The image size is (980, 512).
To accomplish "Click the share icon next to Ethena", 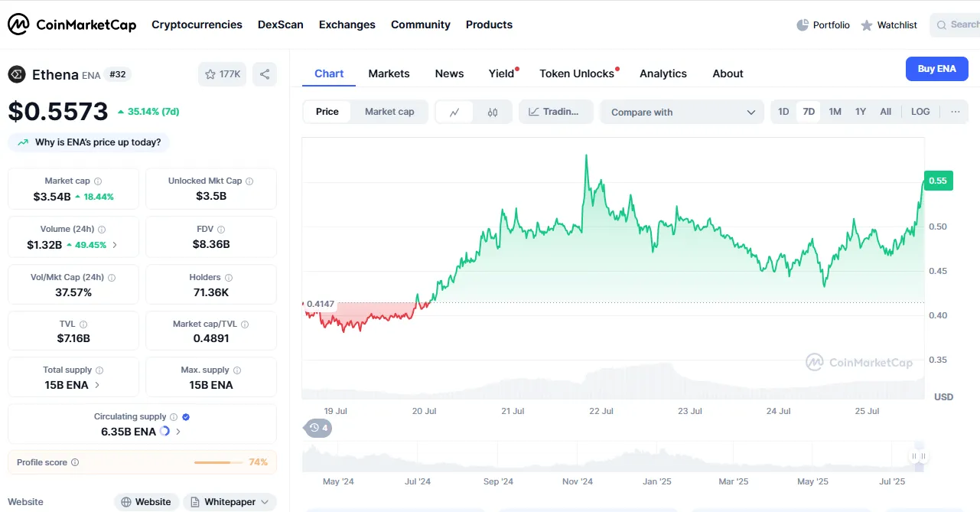I will [265, 74].
